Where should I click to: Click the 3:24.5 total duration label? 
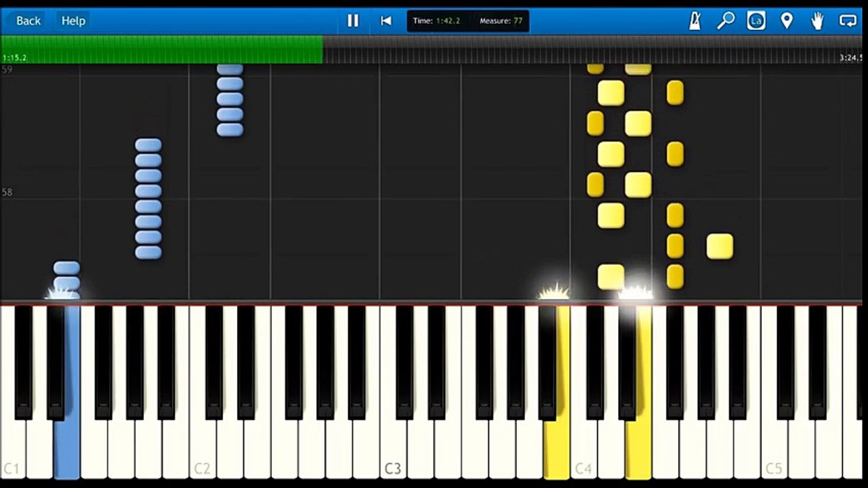[x=852, y=58]
